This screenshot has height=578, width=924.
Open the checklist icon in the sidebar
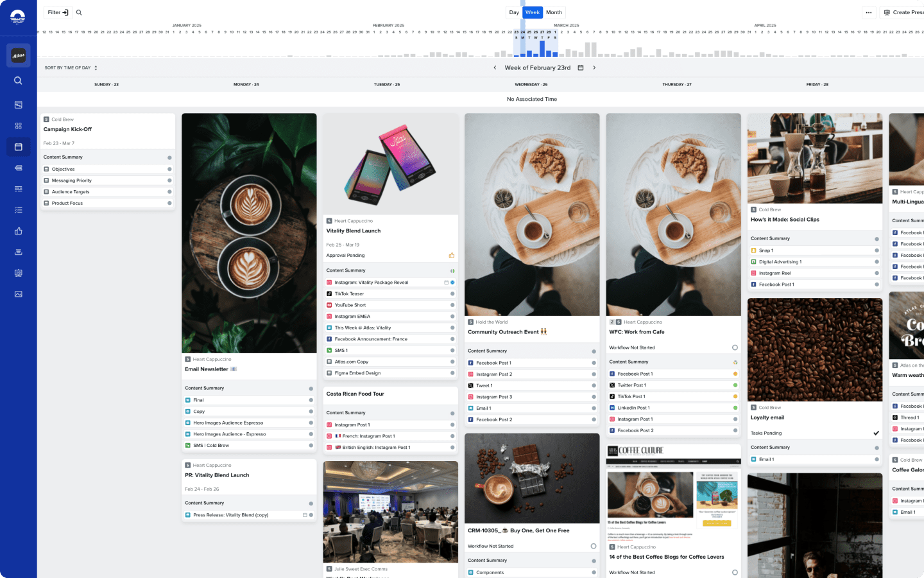point(18,210)
